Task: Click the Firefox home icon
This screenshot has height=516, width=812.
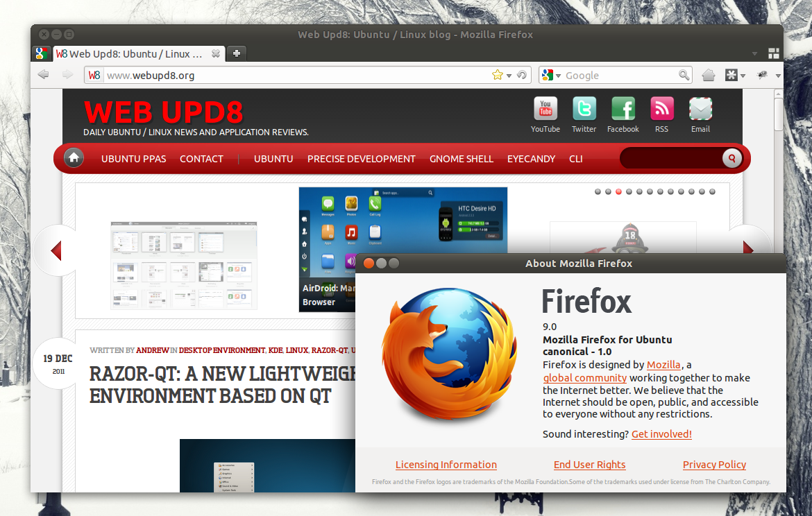Action: pyautogui.click(x=708, y=75)
